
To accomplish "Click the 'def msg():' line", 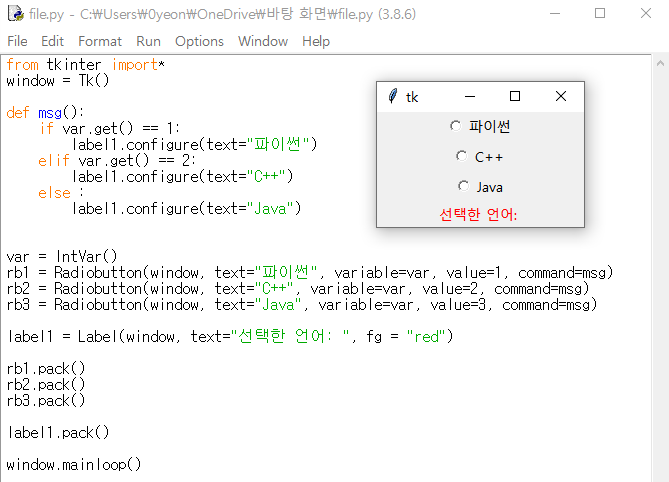I will [x=45, y=113].
